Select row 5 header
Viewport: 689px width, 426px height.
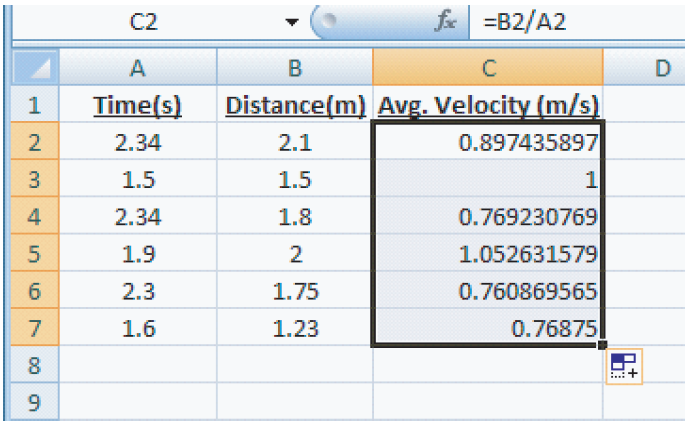click(35, 254)
